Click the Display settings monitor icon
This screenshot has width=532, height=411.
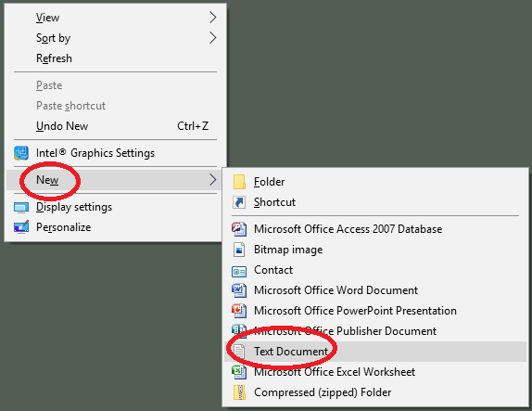coord(21,207)
